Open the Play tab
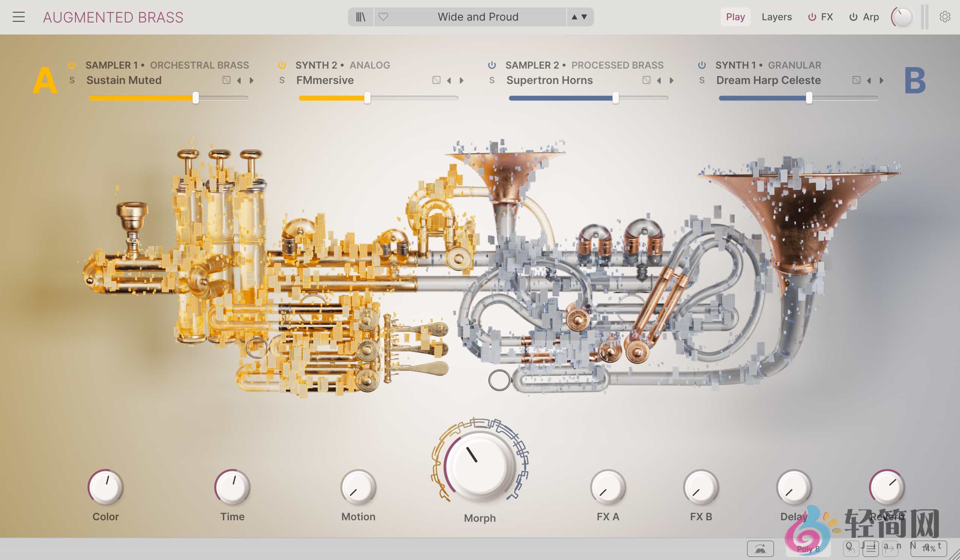Screen dimensions: 960x560 pos(735,17)
